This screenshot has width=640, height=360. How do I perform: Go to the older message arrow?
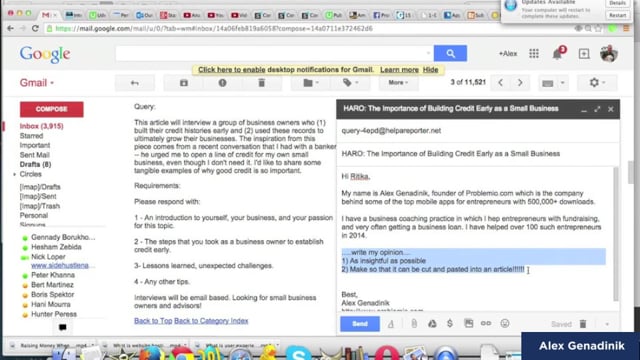(520, 83)
